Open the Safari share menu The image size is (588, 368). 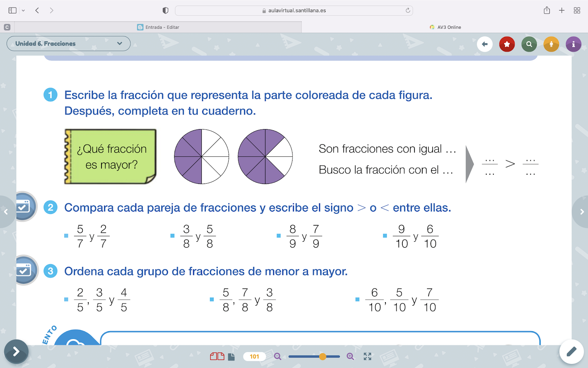547,10
